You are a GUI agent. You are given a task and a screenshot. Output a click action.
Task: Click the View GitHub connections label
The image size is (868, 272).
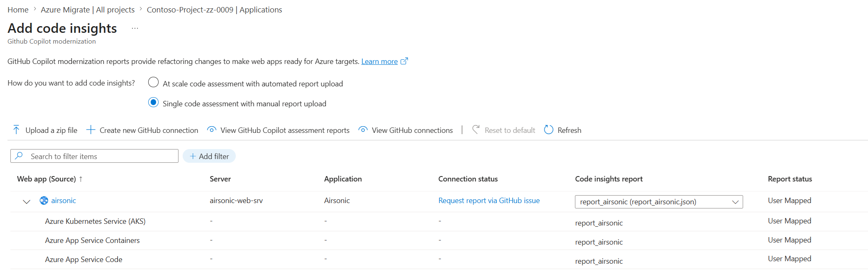pos(412,130)
